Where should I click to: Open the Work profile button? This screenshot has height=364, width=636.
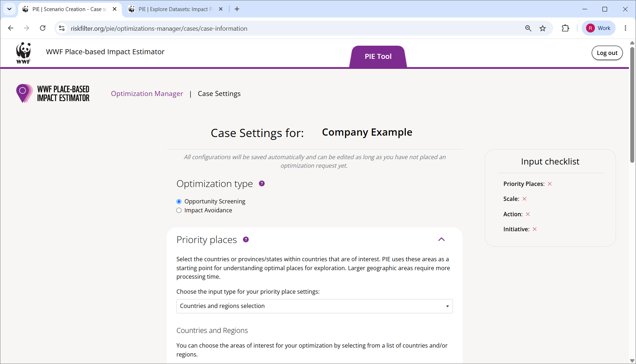click(x=599, y=28)
